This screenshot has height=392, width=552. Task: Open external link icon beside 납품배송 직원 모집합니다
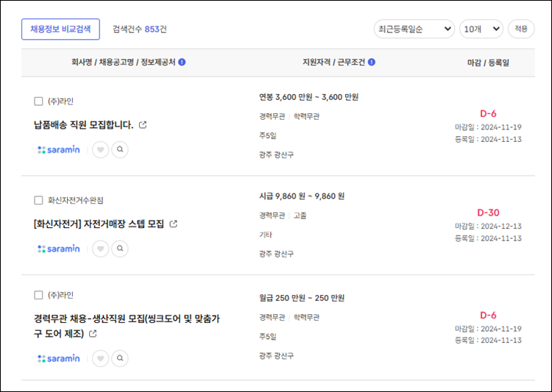click(x=143, y=125)
